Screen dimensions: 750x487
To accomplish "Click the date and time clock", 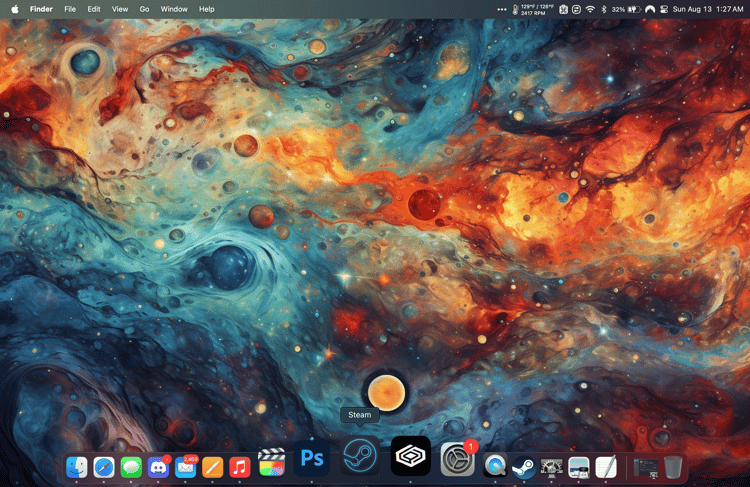I will [708, 9].
